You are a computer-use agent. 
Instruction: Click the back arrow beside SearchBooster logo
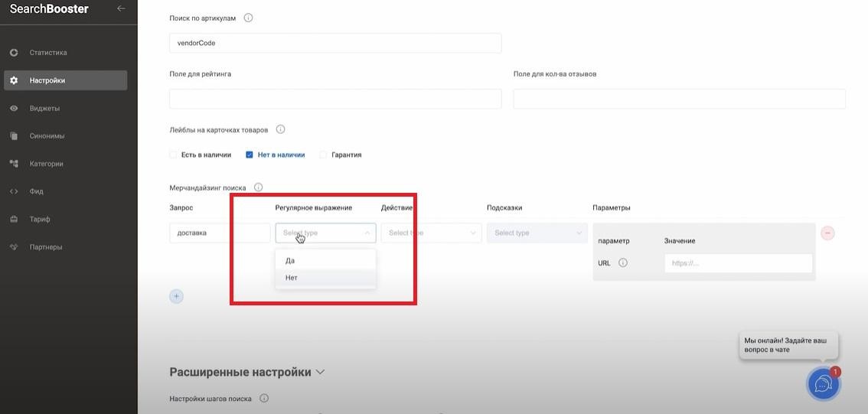pyautogui.click(x=121, y=8)
